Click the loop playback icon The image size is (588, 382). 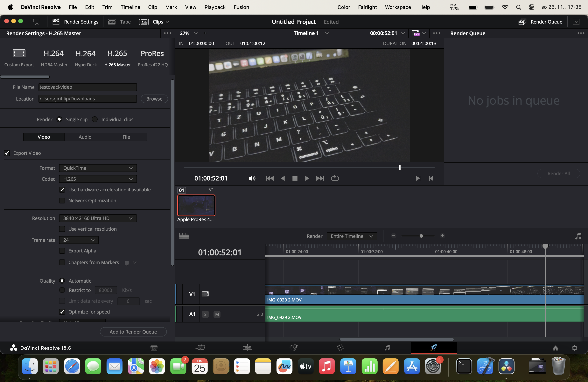(335, 178)
